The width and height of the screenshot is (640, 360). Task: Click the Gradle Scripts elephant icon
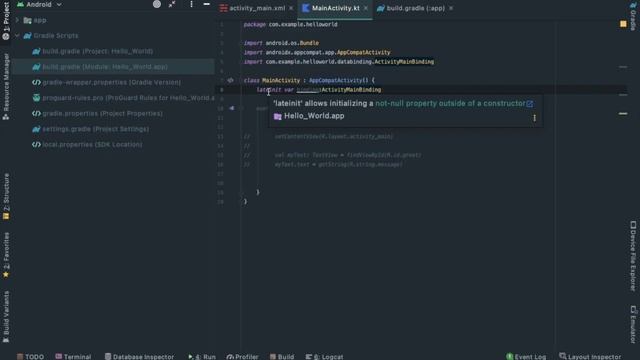tap(27, 36)
